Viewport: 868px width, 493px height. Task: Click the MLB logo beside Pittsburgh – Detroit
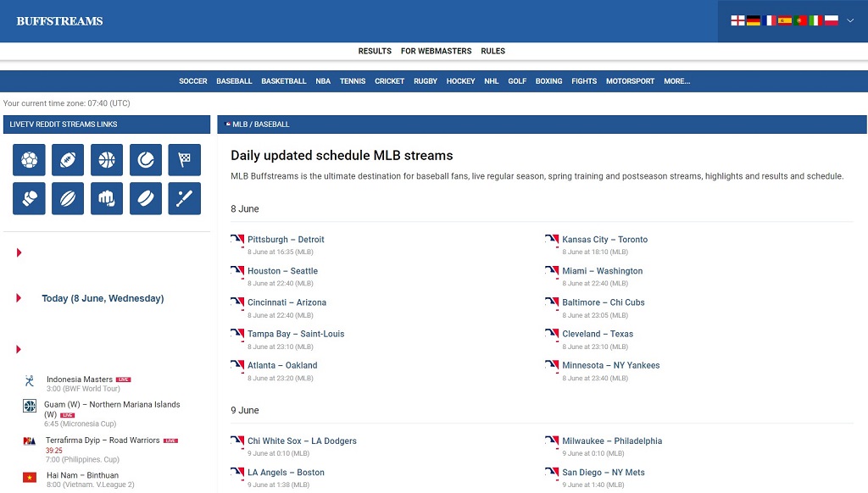tap(237, 240)
